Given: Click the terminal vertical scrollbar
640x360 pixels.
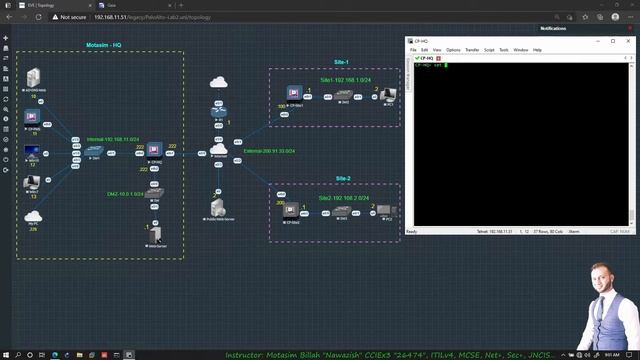Looking at the screenshot, I should [631, 144].
